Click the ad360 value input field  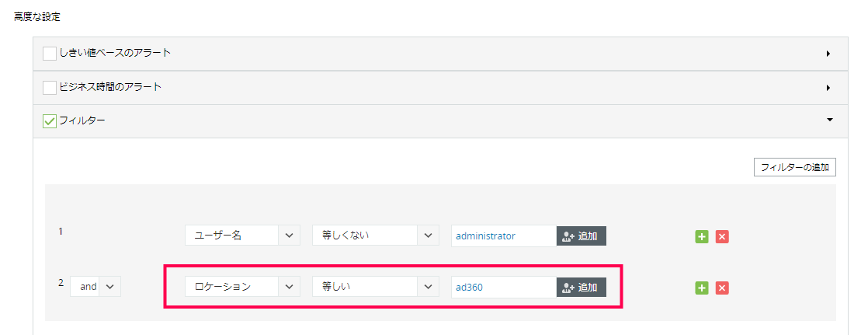(503, 287)
